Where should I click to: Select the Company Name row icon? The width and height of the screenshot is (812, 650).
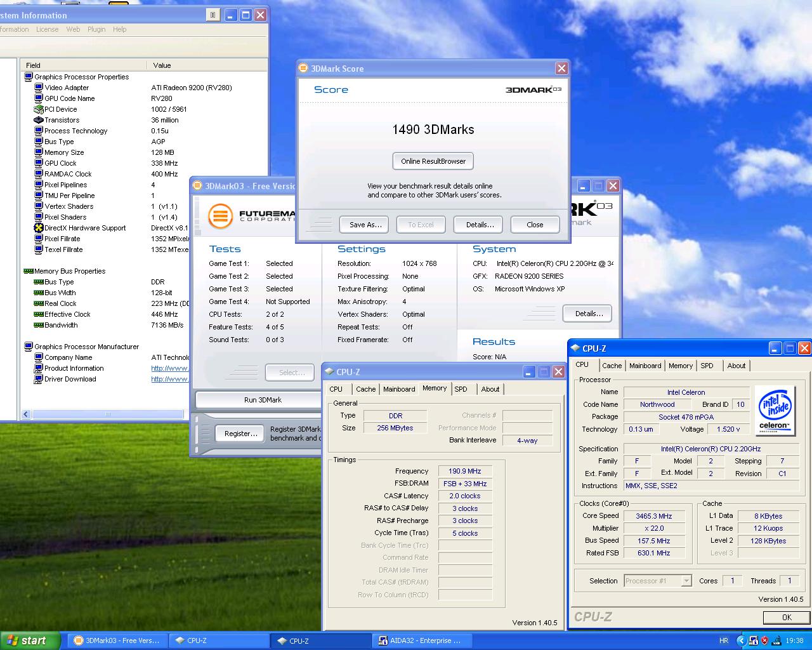[39, 357]
